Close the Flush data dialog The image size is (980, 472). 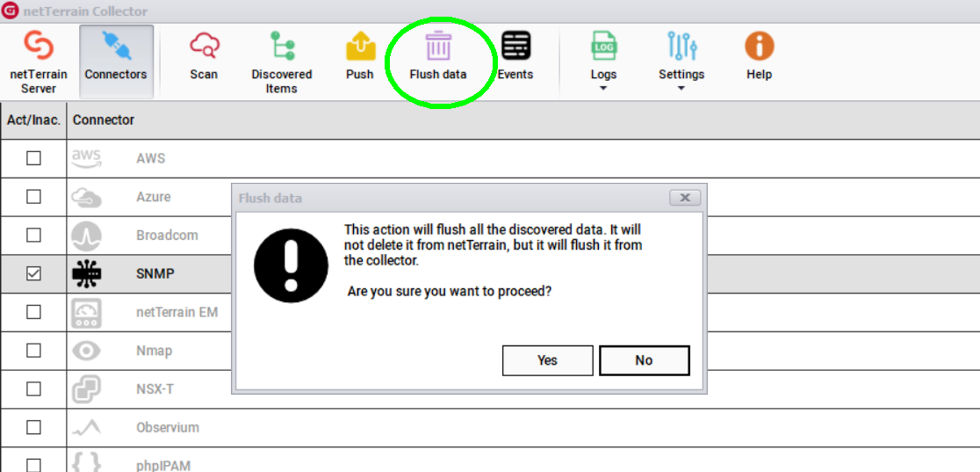pos(684,198)
